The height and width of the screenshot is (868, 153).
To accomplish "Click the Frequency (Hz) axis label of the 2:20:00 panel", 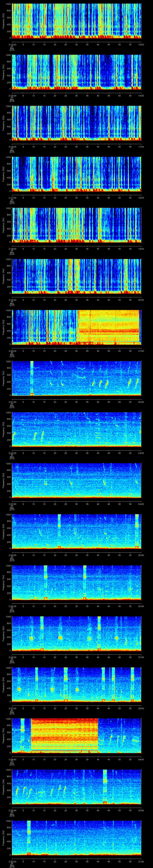I will (3, 327).
